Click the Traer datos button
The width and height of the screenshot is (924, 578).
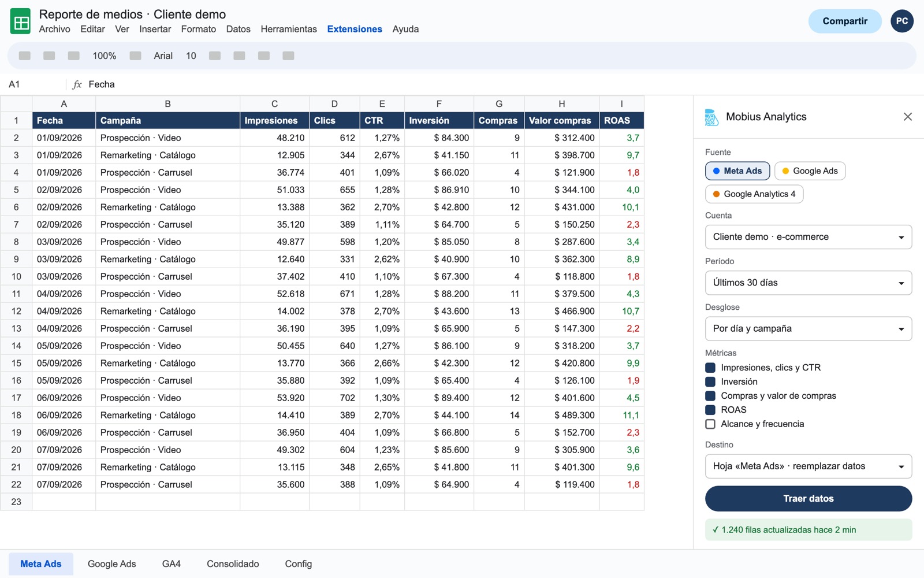tap(808, 499)
